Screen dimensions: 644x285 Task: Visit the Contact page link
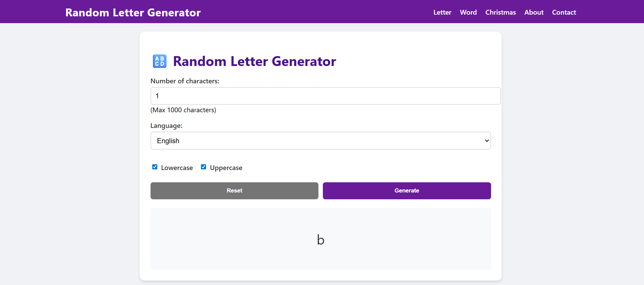click(564, 13)
